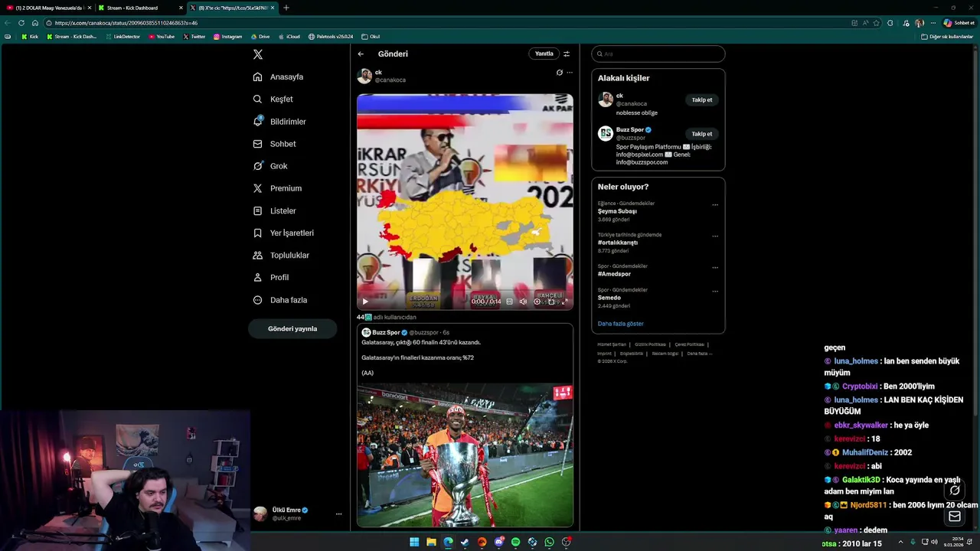This screenshot has height=551, width=980.
Task: Open Profil page
Action: [x=271, y=277]
